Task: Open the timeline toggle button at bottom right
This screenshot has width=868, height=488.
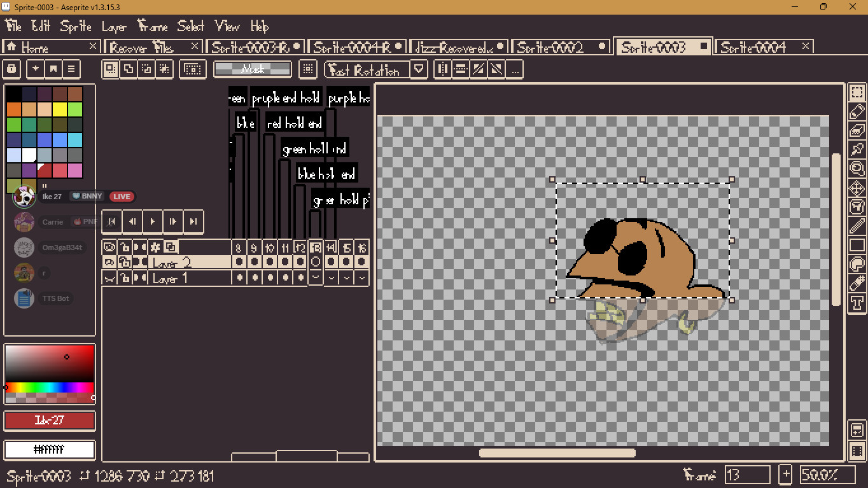Action: 857,451
